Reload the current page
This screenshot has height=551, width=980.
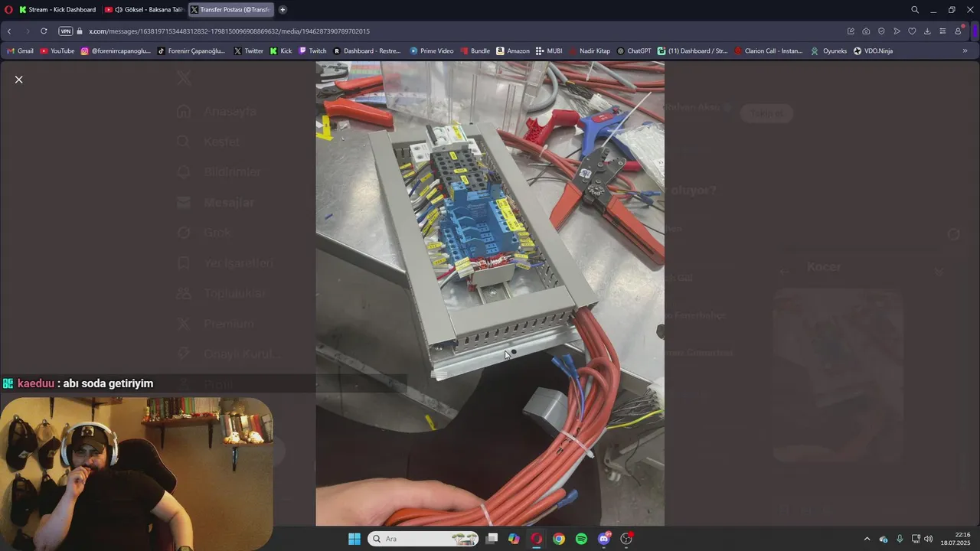point(44,31)
